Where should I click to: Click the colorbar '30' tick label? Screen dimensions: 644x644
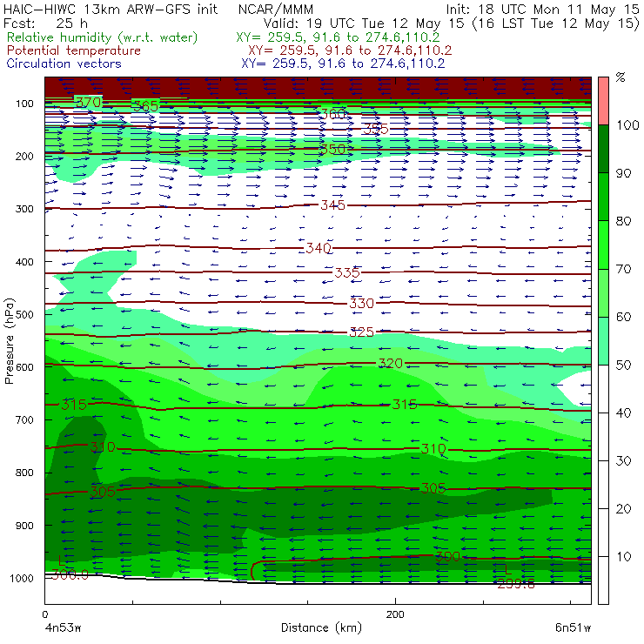(623, 461)
